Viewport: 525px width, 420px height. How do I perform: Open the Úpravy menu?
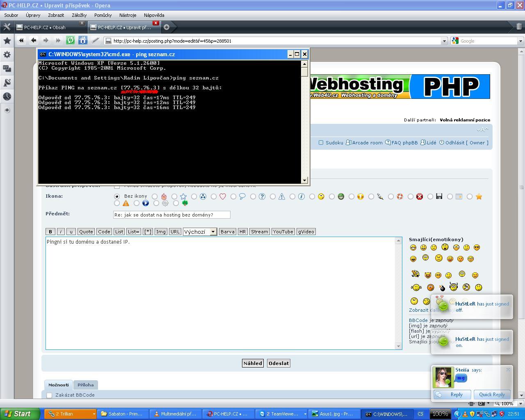coord(33,15)
